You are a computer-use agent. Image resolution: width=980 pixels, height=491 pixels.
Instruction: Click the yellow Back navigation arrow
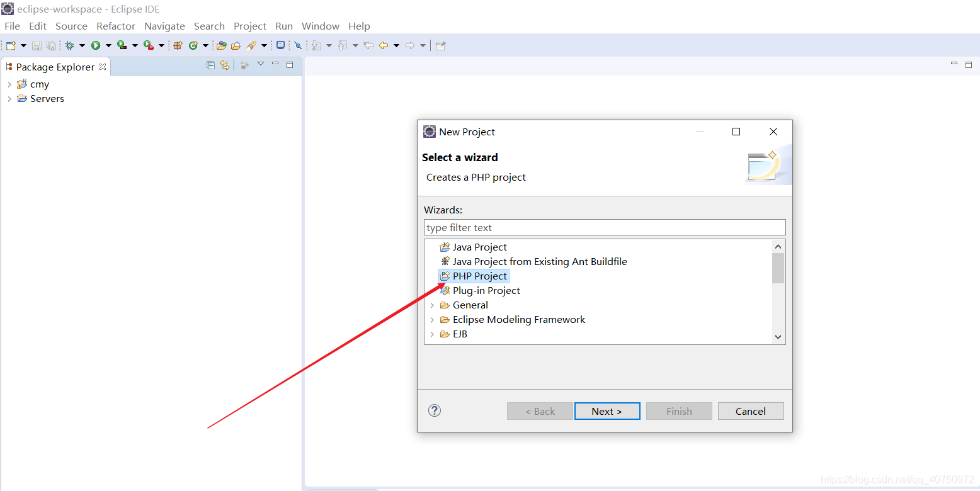pyautogui.click(x=383, y=45)
